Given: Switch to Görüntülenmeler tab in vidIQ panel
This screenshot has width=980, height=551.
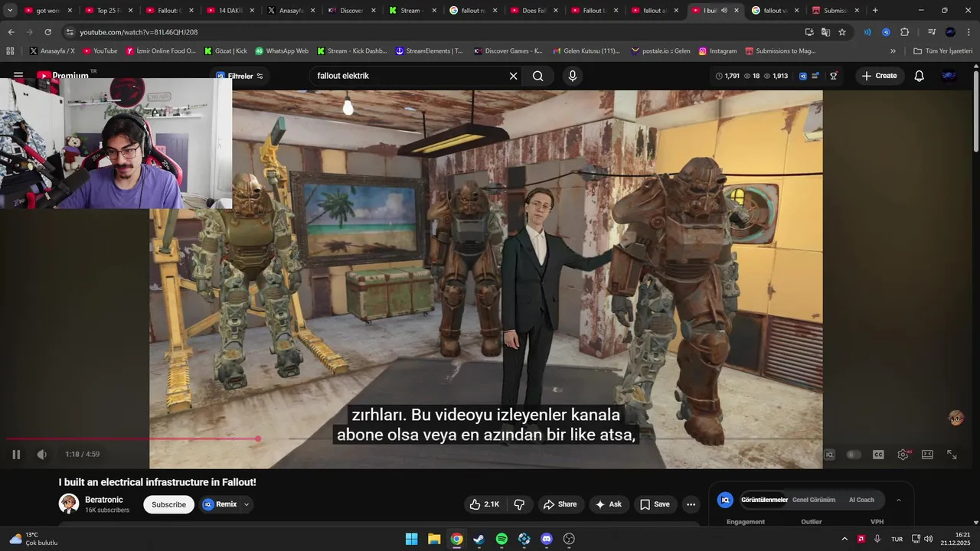Looking at the screenshot, I should (x=764, y=500).
